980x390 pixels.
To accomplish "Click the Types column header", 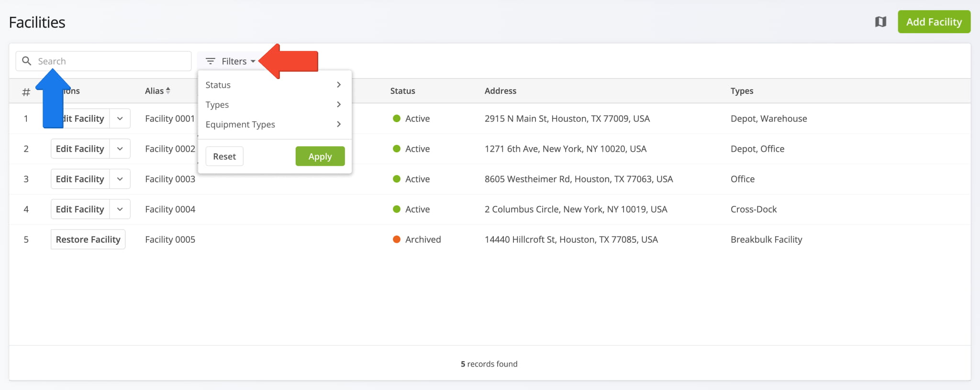I will click(x=742, y=91).
